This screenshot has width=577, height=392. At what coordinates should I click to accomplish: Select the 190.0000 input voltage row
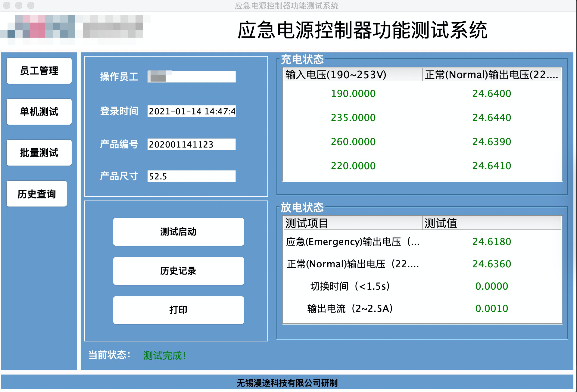point(353,94)
